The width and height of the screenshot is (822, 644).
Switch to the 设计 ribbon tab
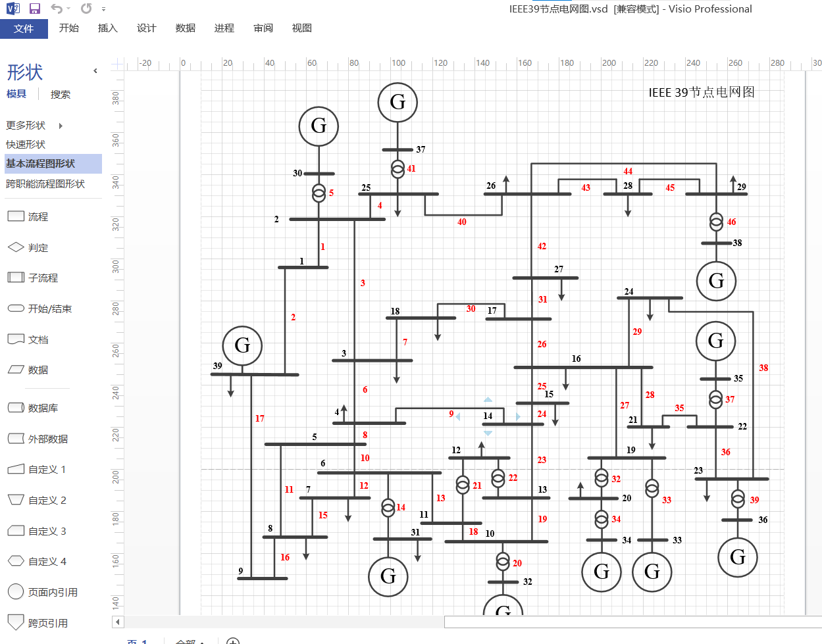(146, 28)
